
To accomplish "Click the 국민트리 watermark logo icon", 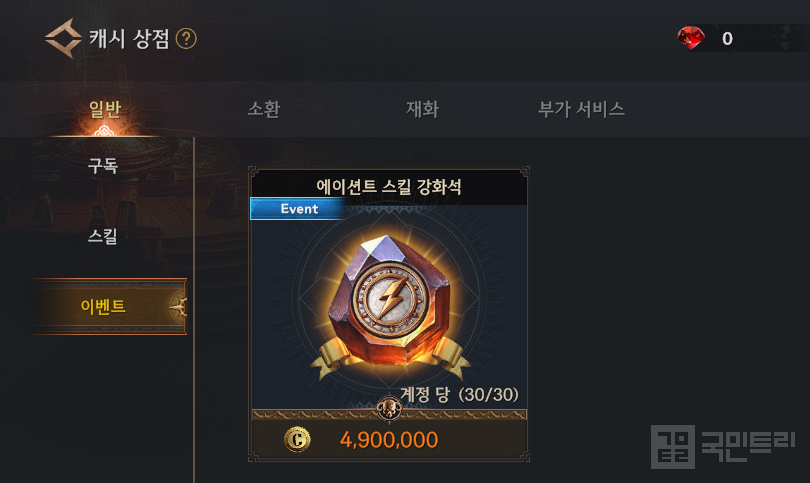I will coord(672,447).
